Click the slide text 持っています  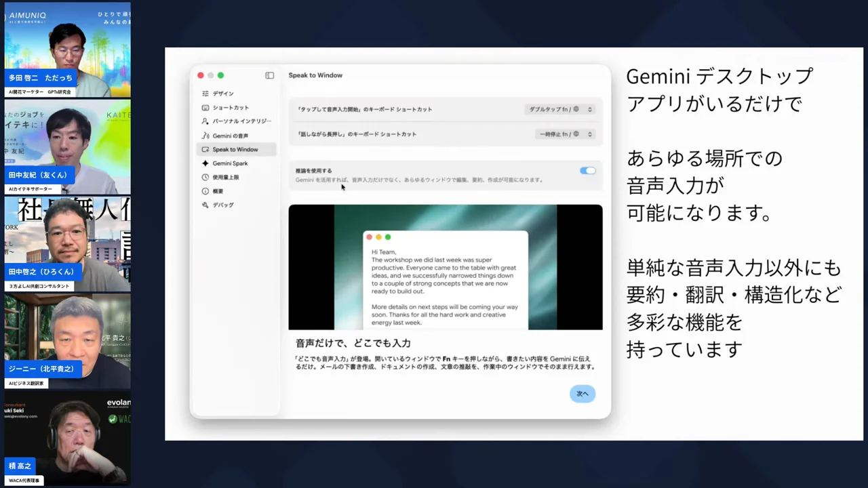[x=684, y=350]
